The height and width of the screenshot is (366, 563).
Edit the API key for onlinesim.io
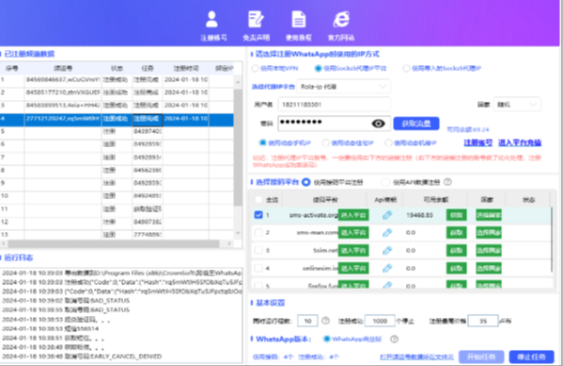pos(387,268)
